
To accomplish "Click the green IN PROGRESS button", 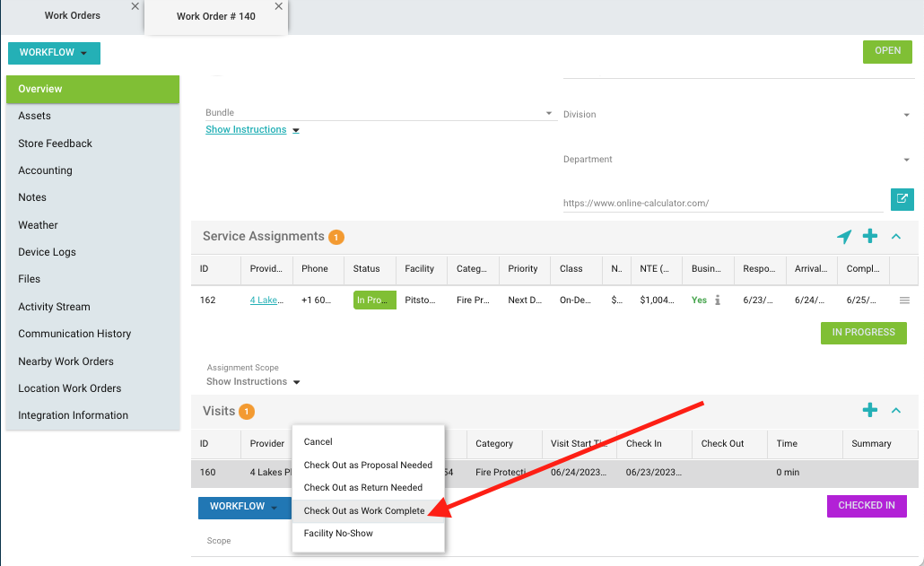I will (863, 333).
